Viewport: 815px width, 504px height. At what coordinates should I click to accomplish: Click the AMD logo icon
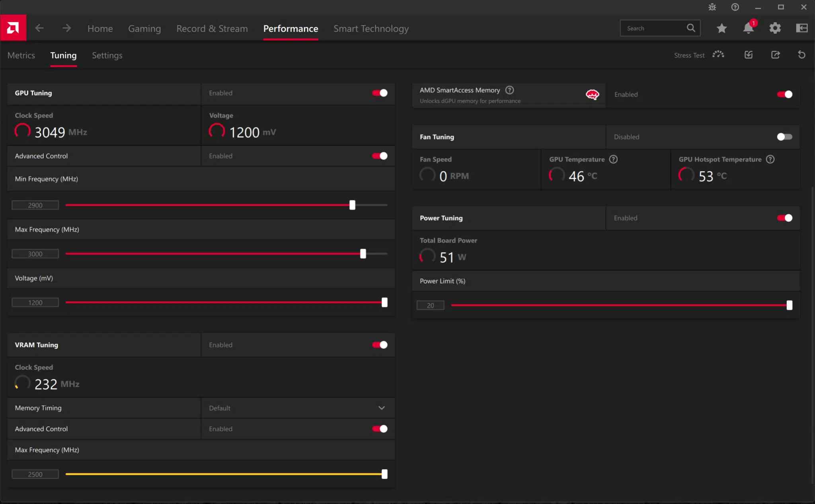pos(13,28)
